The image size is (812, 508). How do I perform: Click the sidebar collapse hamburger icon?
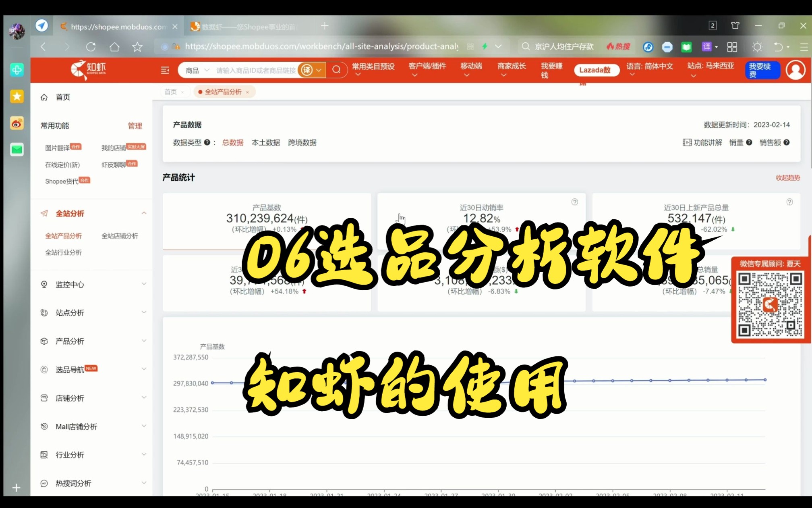point(165,70)
